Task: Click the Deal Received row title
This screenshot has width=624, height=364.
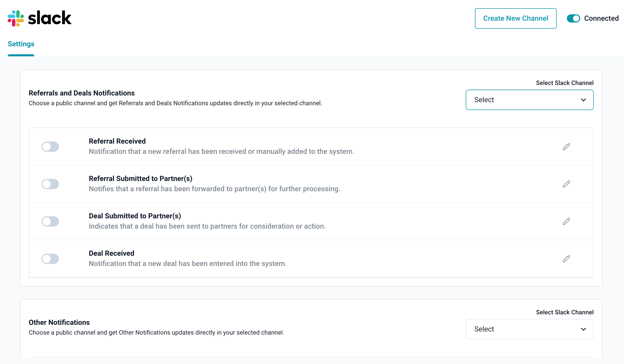Action: [x=111, y=253]
